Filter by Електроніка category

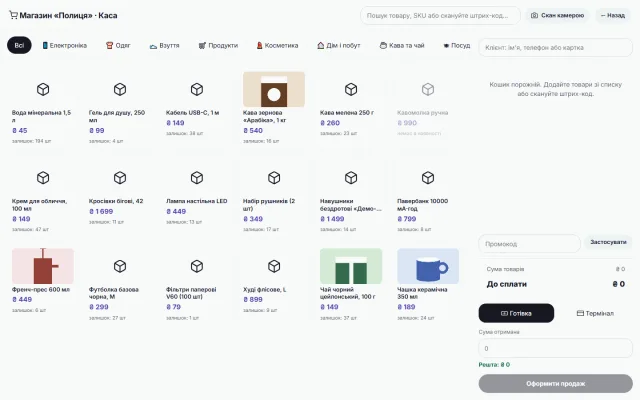point(65,45)
